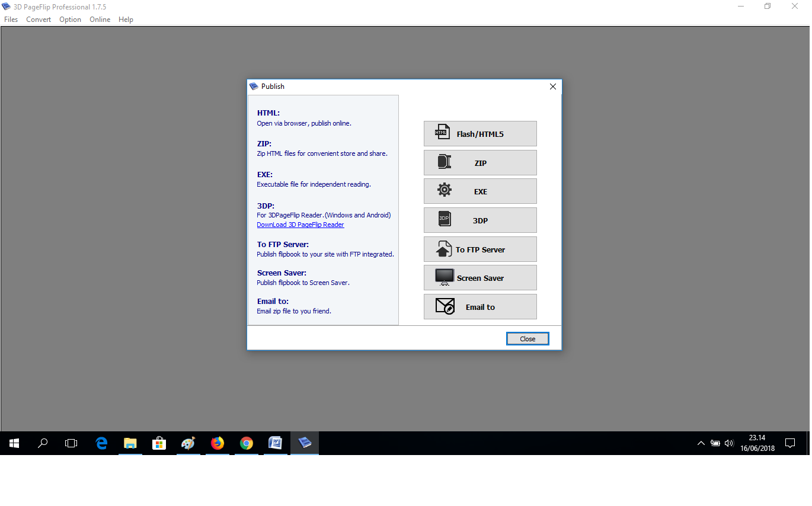Close the Publish dialog with Close button

(527, 338)
